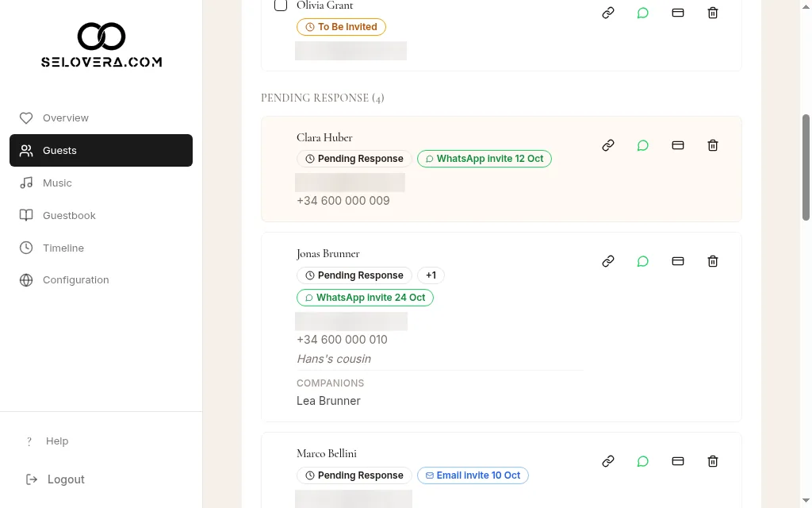Delete guest Olivia Grant
812x508 pixels.
713,13
